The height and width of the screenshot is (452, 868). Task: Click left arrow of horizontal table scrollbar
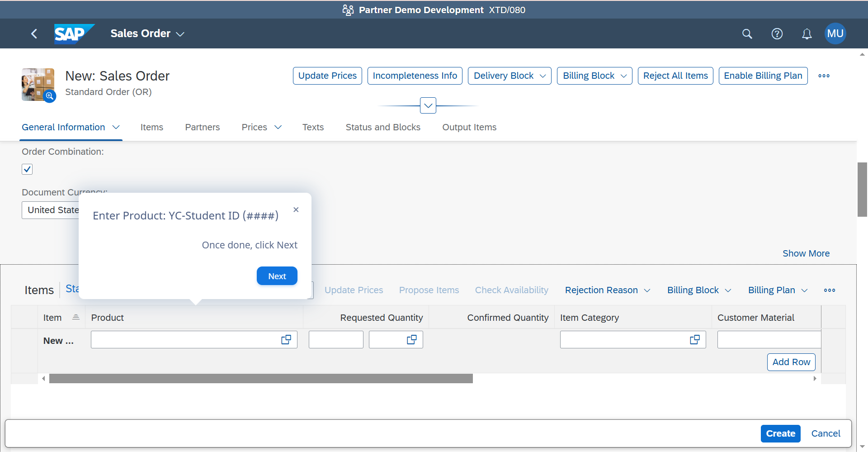43,378
